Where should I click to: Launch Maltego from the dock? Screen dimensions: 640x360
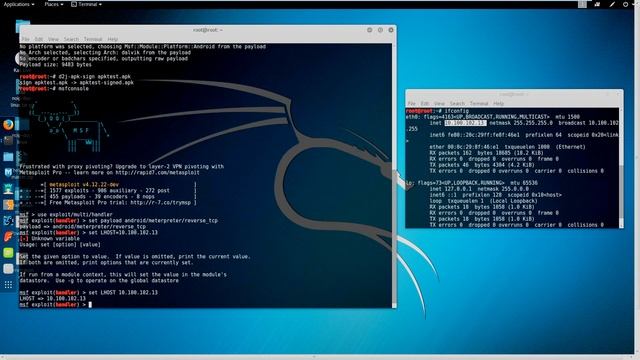pyautogui.click(x=8, y=221)
